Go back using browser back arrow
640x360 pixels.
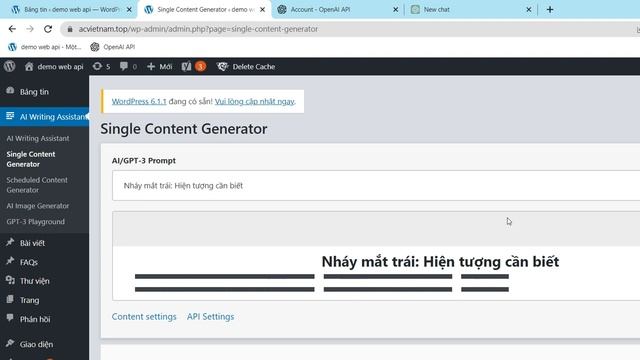point(12,29)
